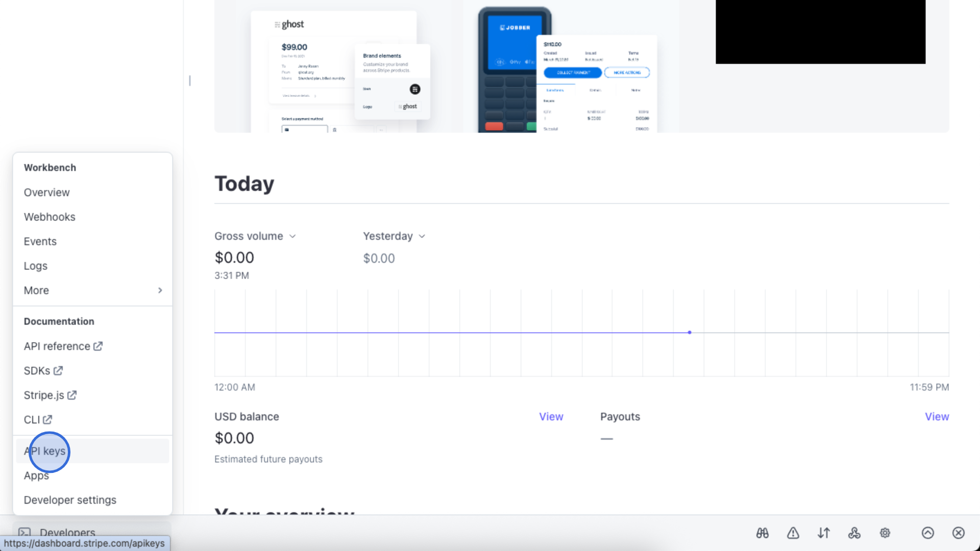Open the Gross volume dropdown

[x=255, y=236]
